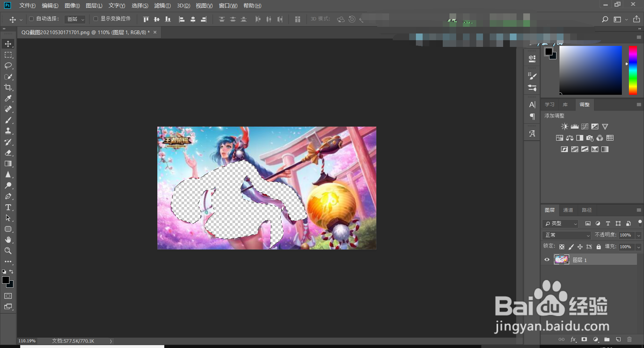644x348 pixels.
Task: Select the Hand tool
Action: 8,240
